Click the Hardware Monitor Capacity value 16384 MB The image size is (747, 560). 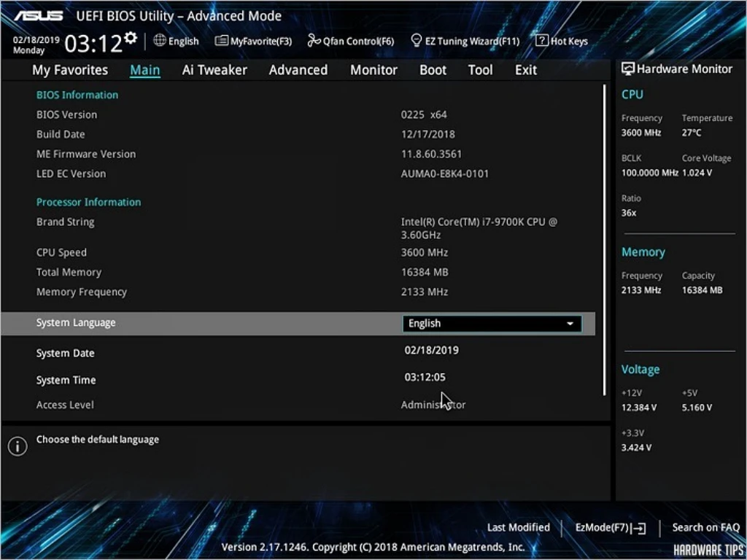[x=703, y=290]
